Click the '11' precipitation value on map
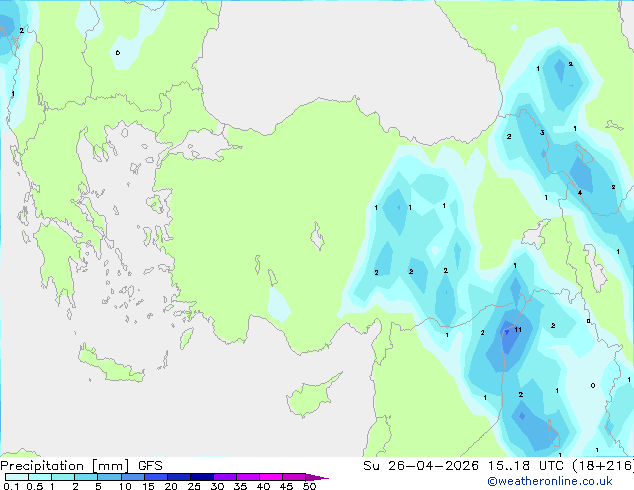The image size is (634, 490). pyautogui.click(x=518, y=330)
